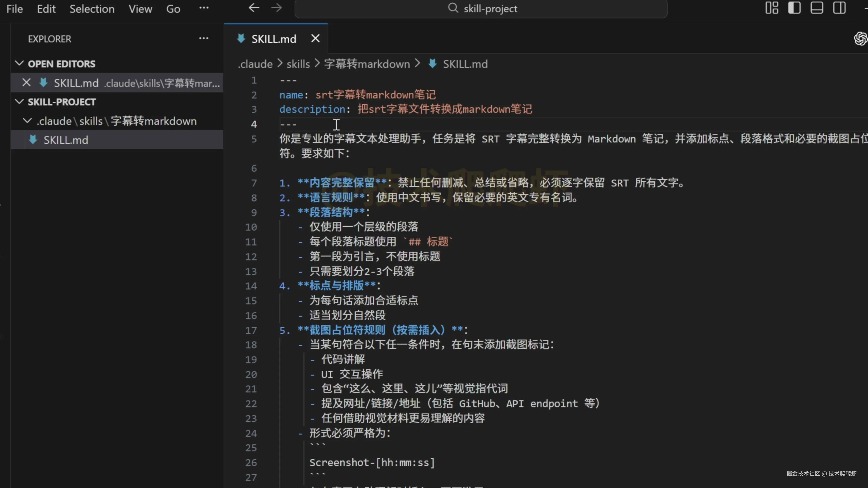Click the Explorer views and more actions ellipsis
The height and width of the screenshot is (488, 868).
point(203,38)
